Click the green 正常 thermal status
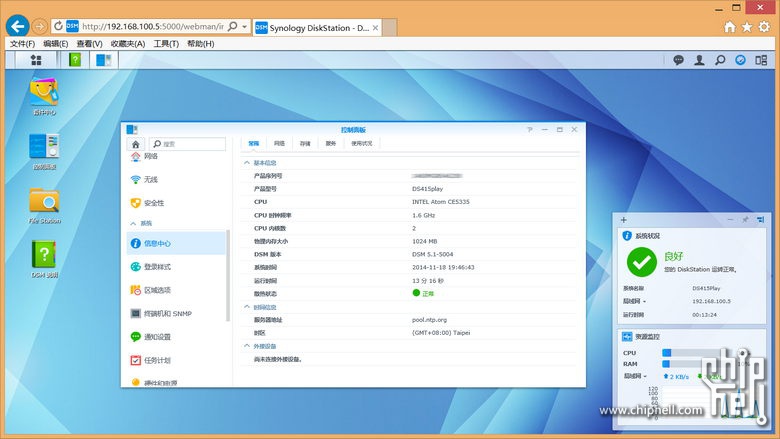Viewport: 780px width, 439px height. [x=423, y=293]
